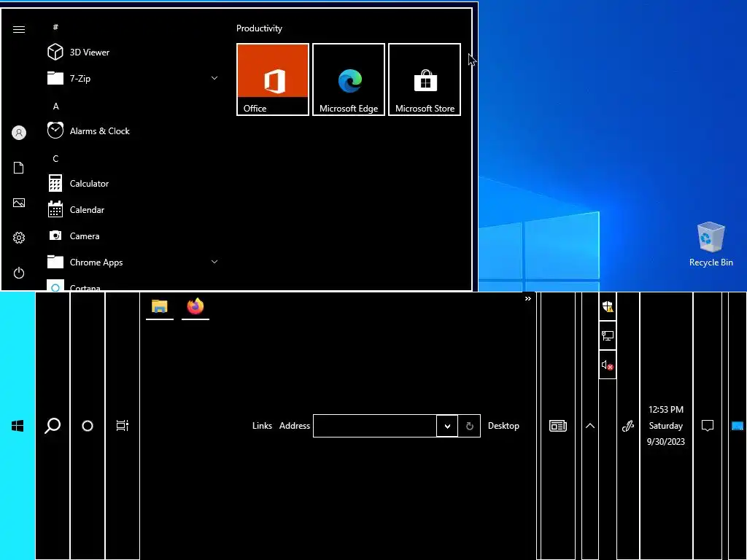Open Documents from Start sidebar
The width and height of the screenshot is (747, 560).
pyautogui.click(x=19, y=168)
